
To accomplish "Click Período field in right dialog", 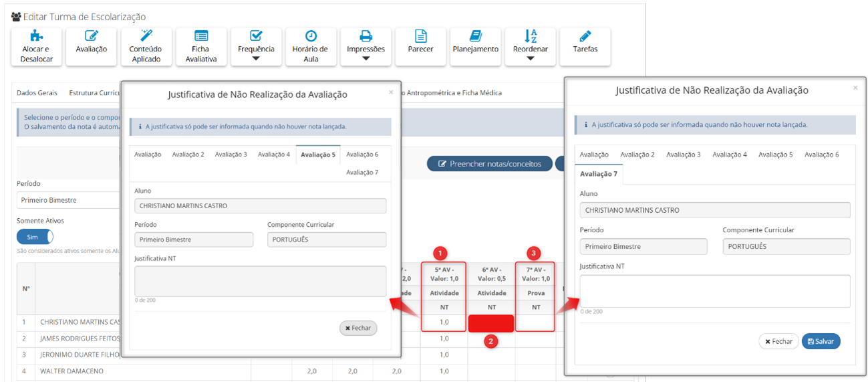I will [x=643, y=246].
